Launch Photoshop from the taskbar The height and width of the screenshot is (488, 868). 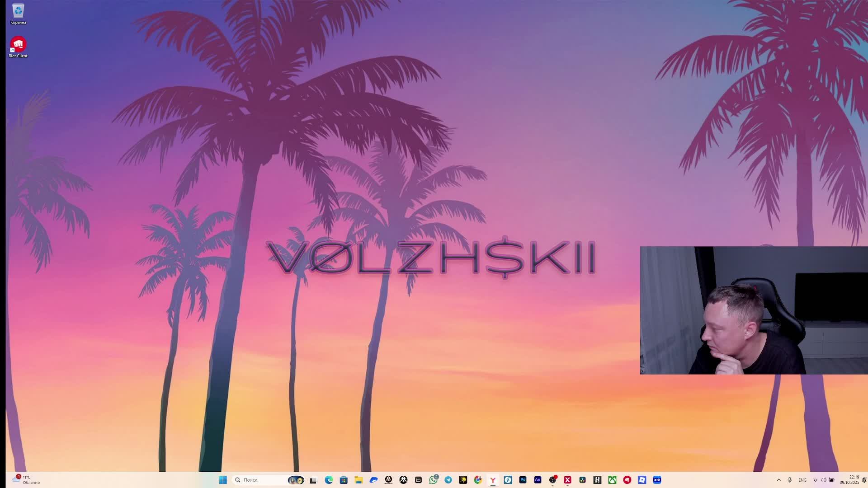pyautogui.click(x=523, y=480)
